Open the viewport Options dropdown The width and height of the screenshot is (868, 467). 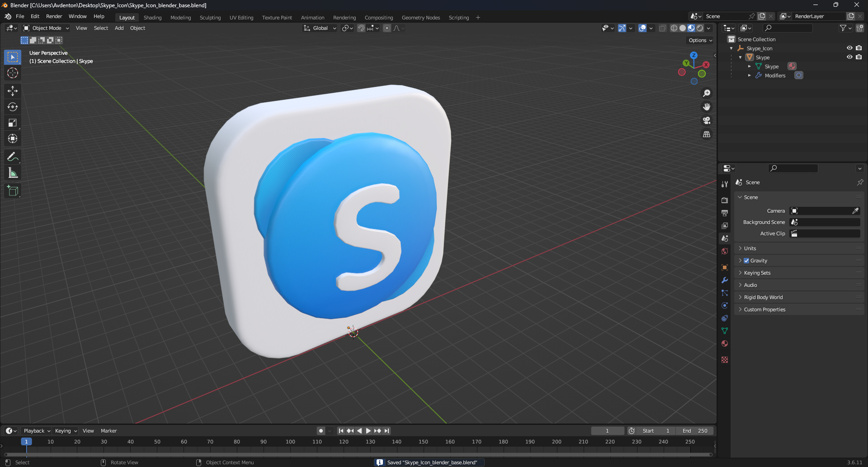pyautogui.click(x=700, y=40)
